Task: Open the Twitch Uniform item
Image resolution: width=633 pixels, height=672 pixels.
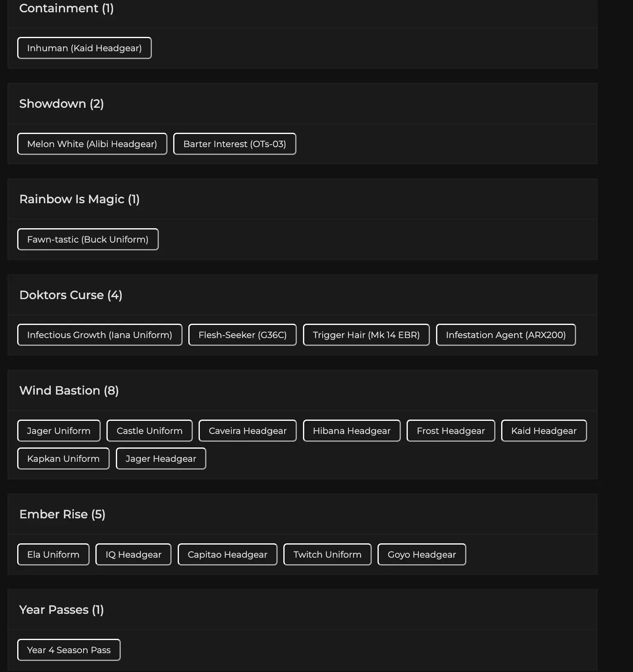Action: coord(327,554)
